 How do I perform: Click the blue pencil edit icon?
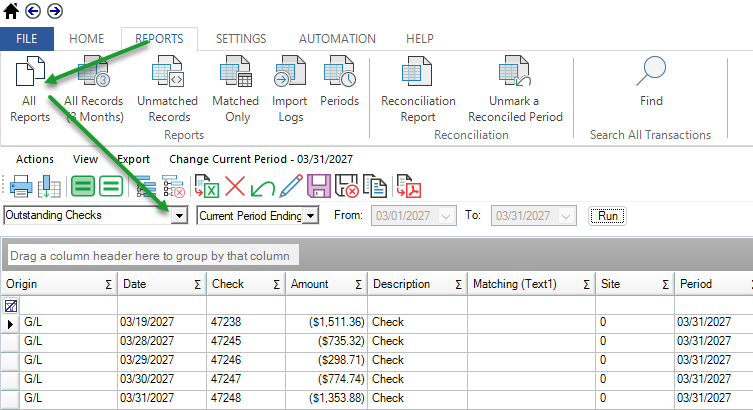point(291,186)
